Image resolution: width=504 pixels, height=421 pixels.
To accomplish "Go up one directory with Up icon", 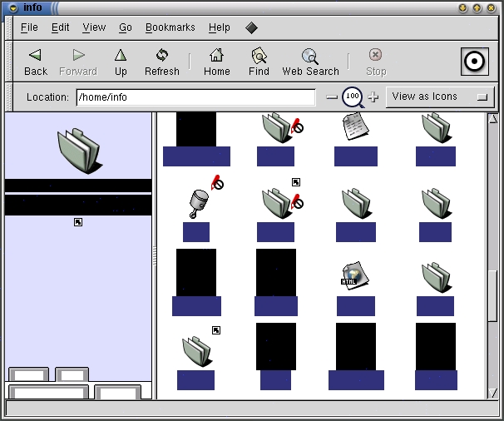I will click(121, 56).
